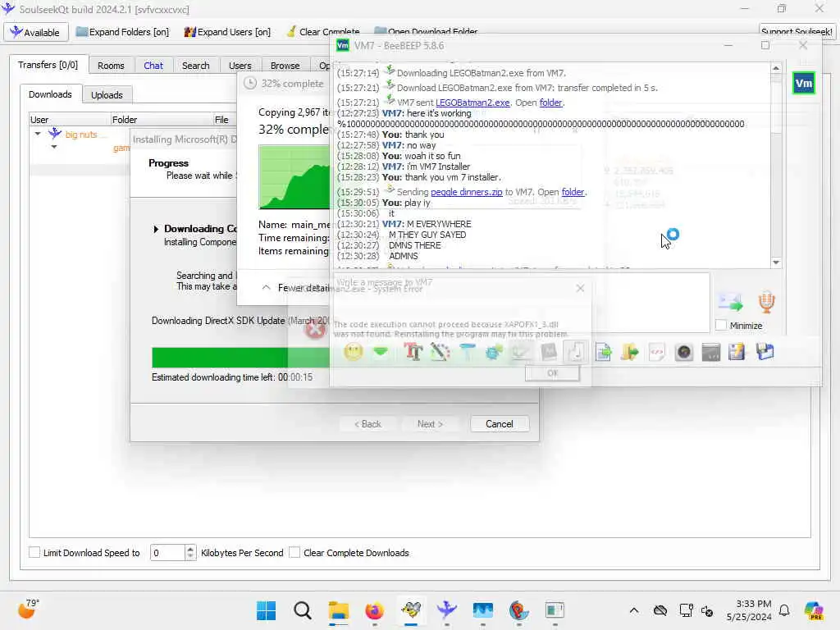Screen dimensions: 840x630
Task: Click the DirectX download progress bar
Action: [x=241, y=358]
